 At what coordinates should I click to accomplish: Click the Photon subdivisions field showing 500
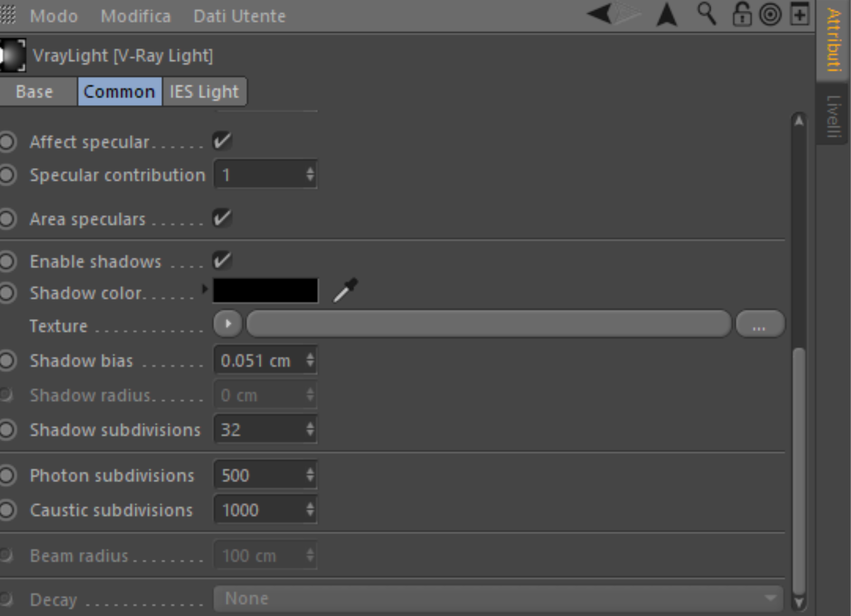click(x=265, y=475)
